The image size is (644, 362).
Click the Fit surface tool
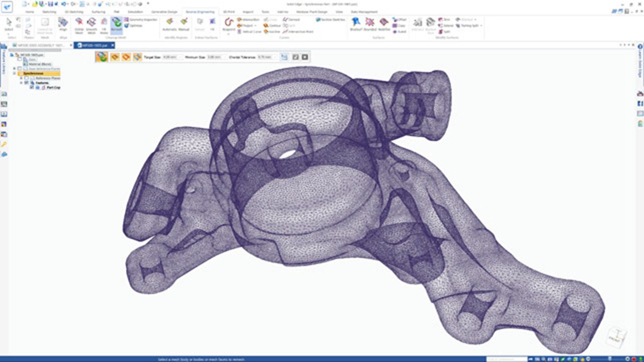pyautogui.click(x=212, y=25)
